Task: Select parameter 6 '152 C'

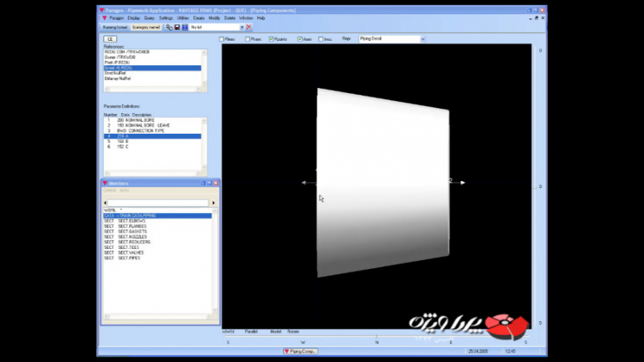Action: tap(152, 147)
